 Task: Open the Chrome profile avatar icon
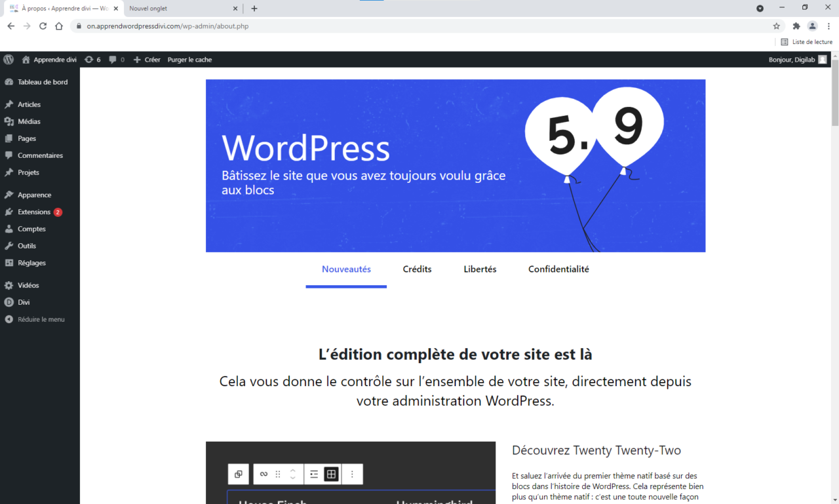[812, 26]
